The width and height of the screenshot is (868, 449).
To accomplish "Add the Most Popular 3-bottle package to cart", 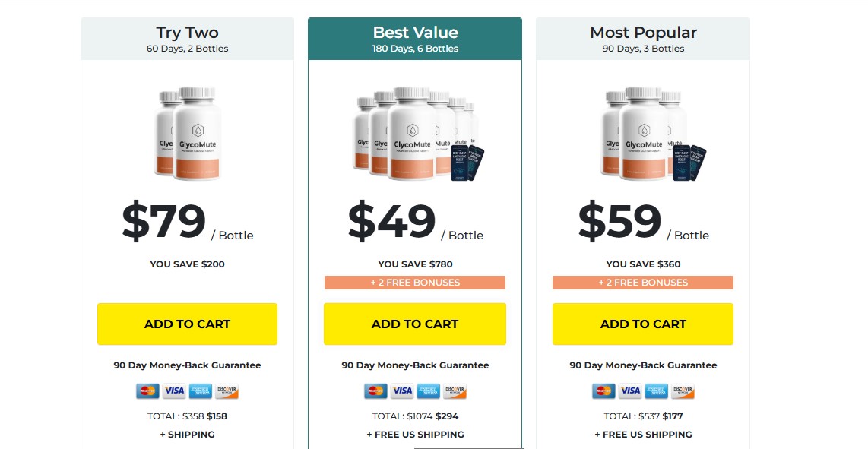I will [643, 324].
